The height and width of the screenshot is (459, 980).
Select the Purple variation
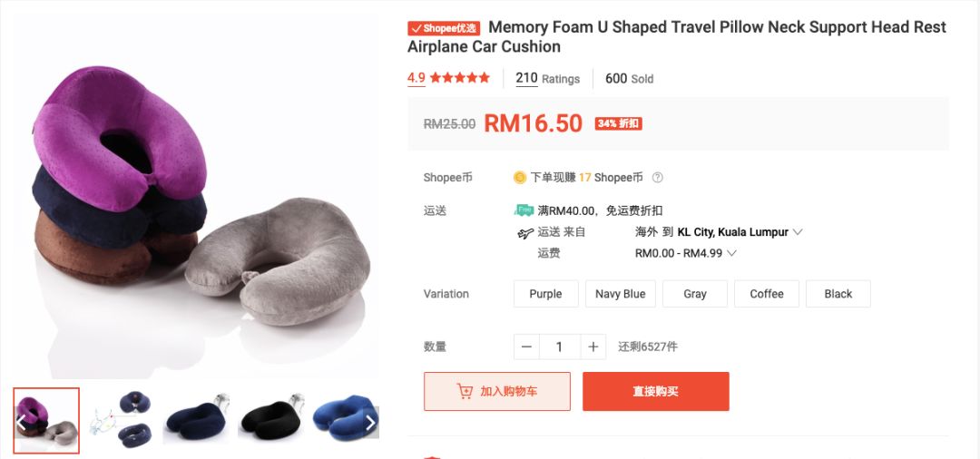click(x=545, y=294)
